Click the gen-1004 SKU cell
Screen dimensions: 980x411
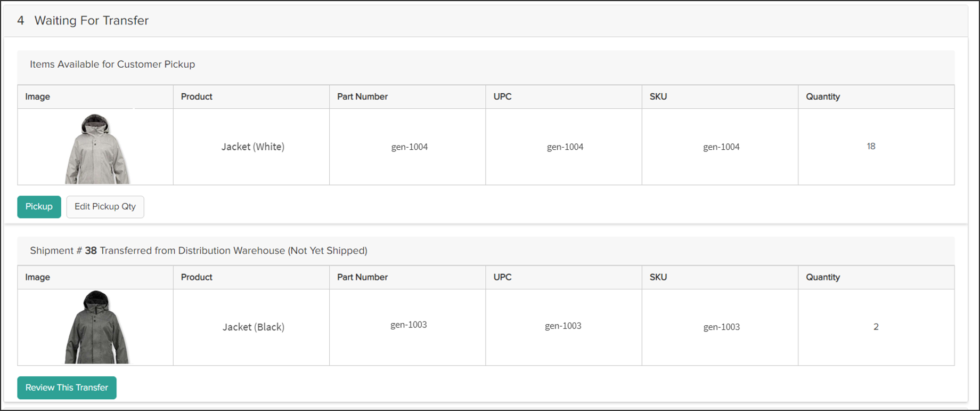pyautogui.click(x=721, y=147)
